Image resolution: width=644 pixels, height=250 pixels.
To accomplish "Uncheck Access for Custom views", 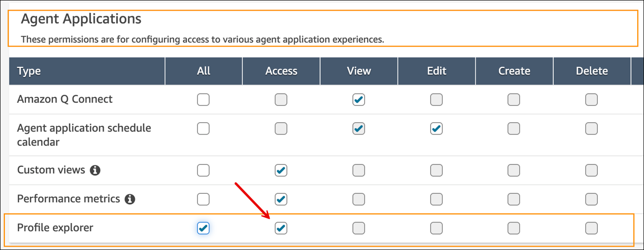I will pos(281,170).
